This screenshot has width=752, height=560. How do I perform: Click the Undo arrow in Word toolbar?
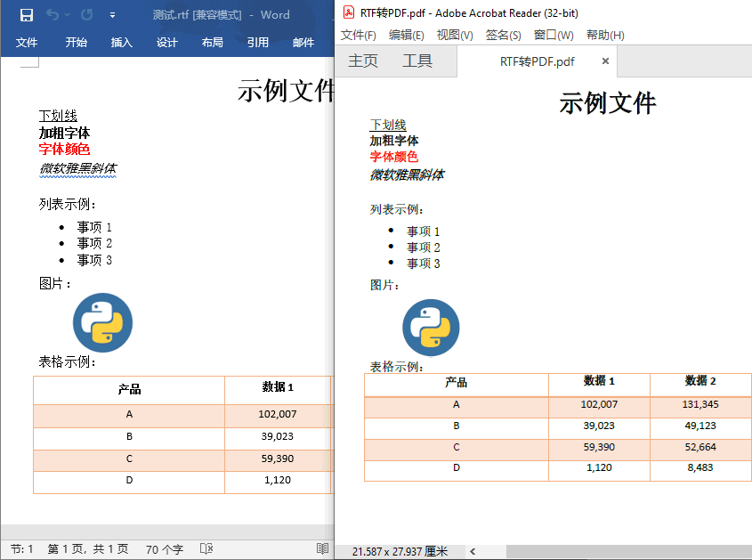[53, 15]
